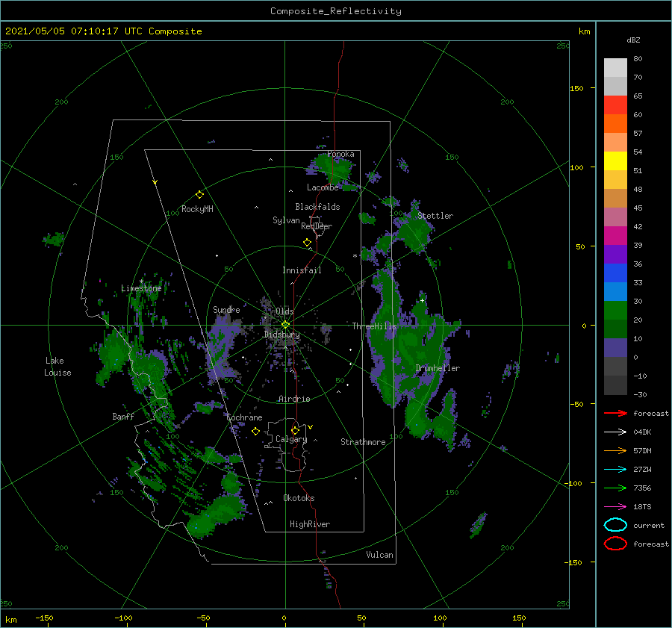Click the Calgary city label
The height and width of the screenshot is (628, 672).
click(291, 439)
